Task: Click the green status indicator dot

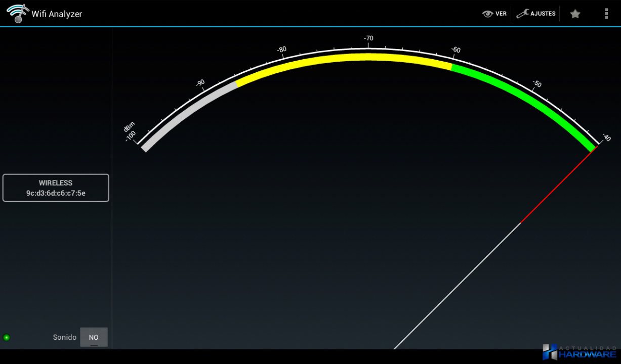Action: (x=7, y=337)
